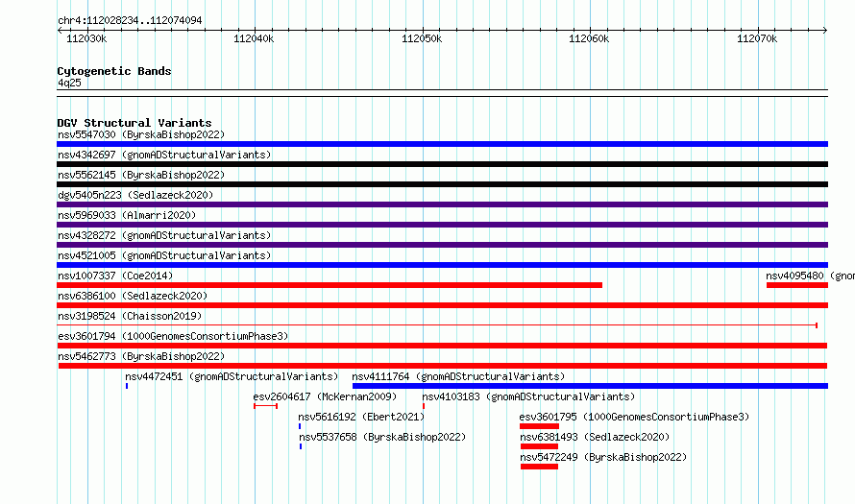
Task: Open nsv5537658 (ByrskaBishop2022) variant label
Action: [x=382, y=437]
